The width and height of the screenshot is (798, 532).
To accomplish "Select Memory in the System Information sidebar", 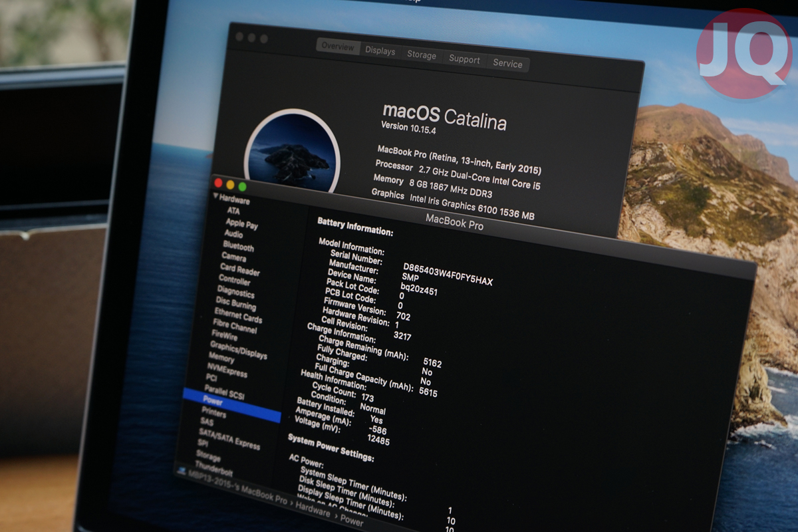I will coord(221,358).
